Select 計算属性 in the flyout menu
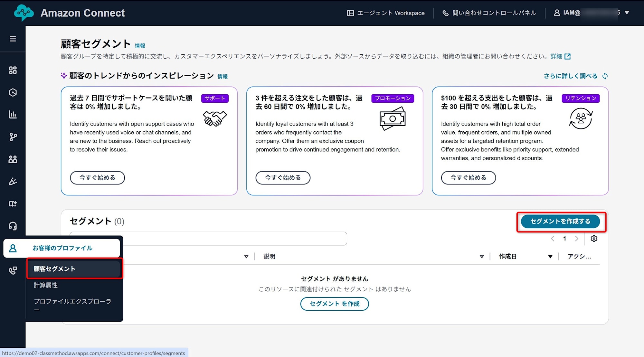The height and width of the screenshot is (357, 644). (x=46, y=285)
